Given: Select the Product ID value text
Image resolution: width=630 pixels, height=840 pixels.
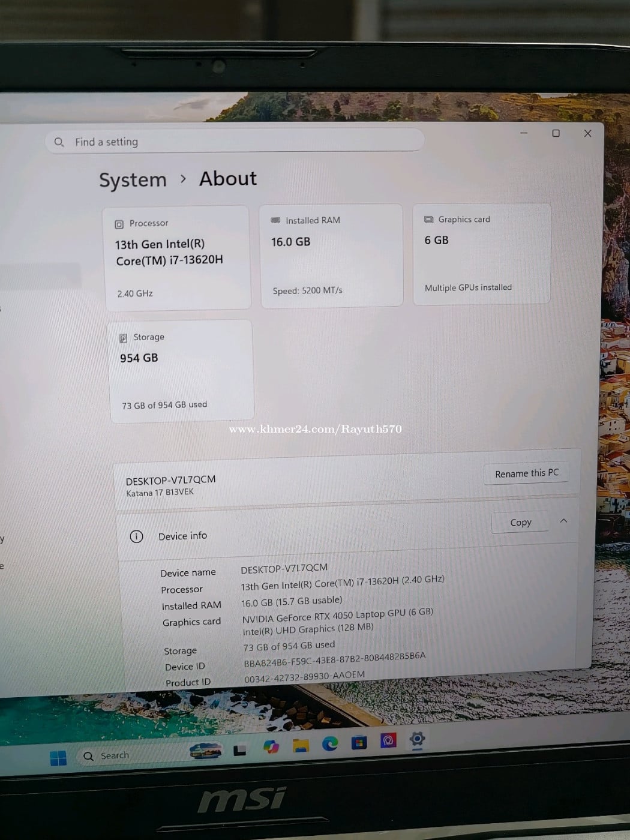Looking at the screenshot, I should pos(304,676).
